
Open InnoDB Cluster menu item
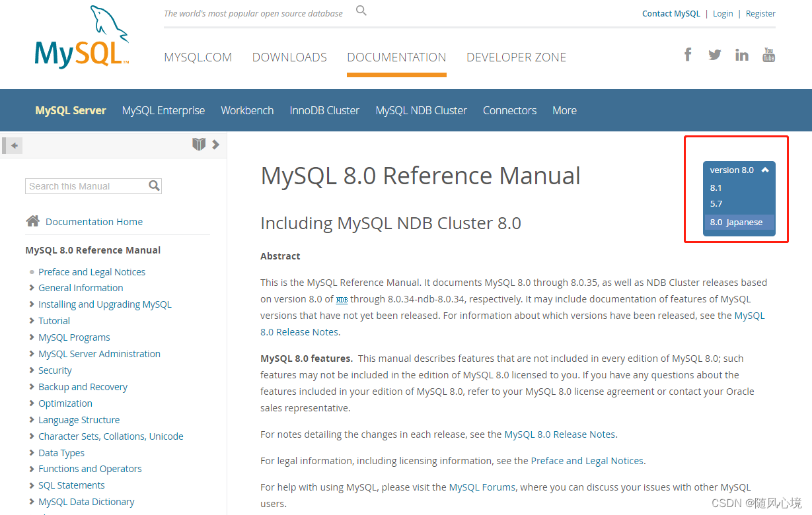(x=324, y=110)
